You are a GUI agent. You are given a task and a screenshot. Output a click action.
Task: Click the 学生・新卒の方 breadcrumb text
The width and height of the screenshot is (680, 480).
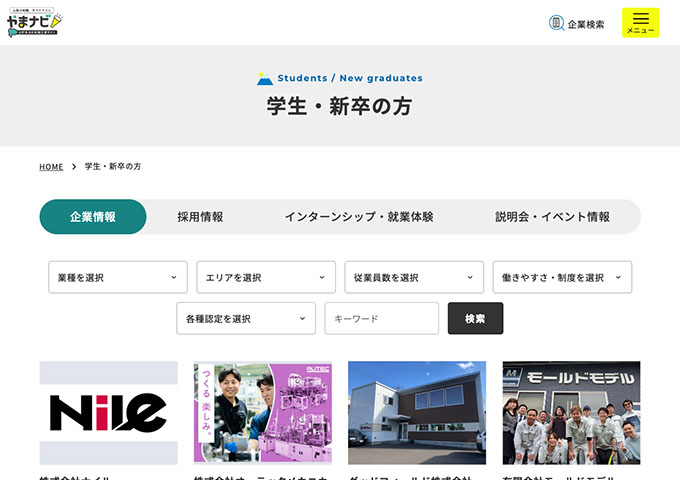pos(113,167)
